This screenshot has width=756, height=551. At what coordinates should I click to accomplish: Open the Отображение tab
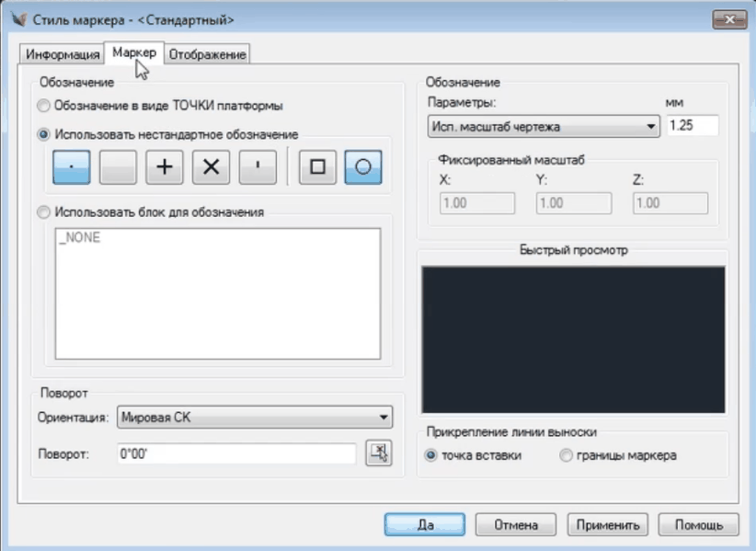(x=207, y=54)
